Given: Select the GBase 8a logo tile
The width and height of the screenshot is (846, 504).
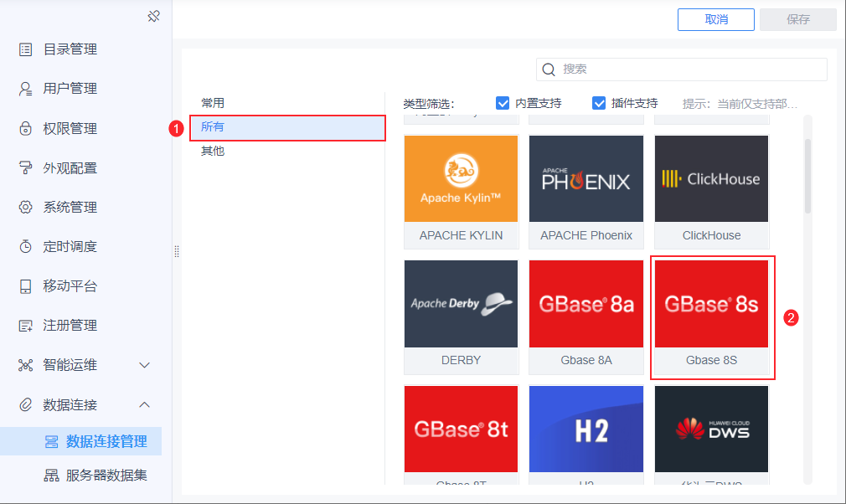Looking at the screenshot, I should (x=586, y=304).
